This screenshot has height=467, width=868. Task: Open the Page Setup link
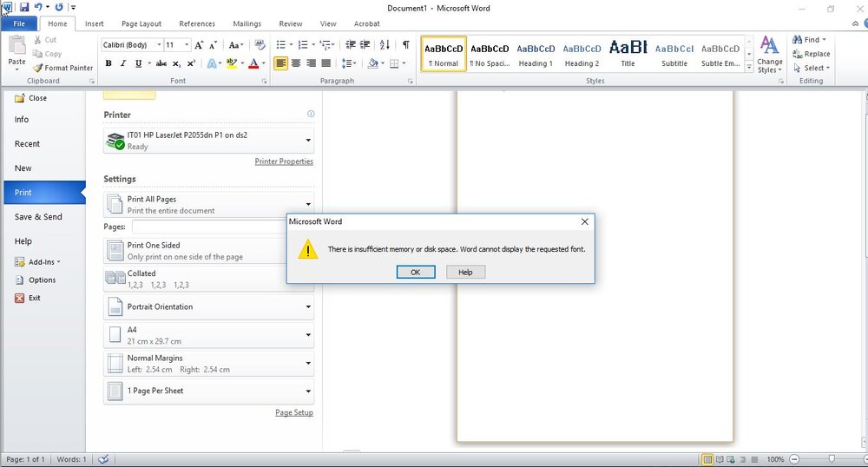coord(294,413)
